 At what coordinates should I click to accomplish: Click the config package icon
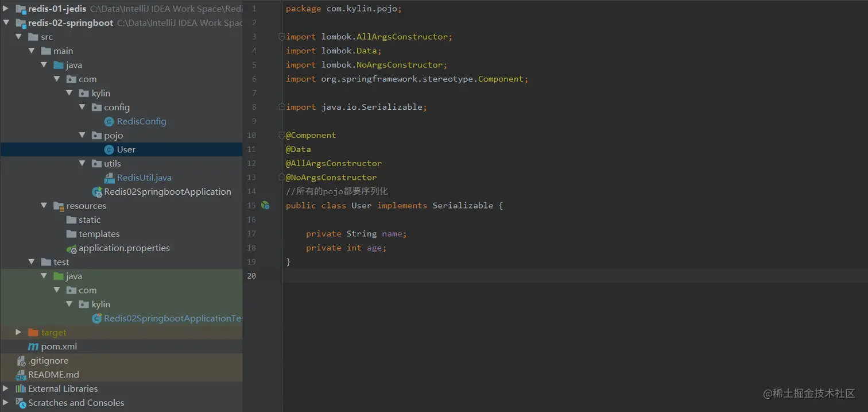pyautogui.click(x=96, y=107)
